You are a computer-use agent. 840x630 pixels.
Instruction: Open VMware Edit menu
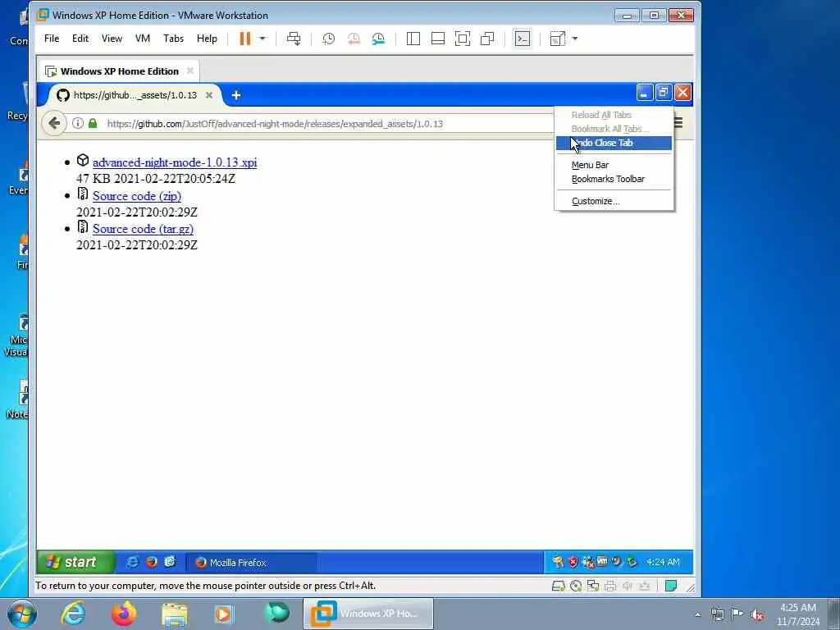(80, 39)
